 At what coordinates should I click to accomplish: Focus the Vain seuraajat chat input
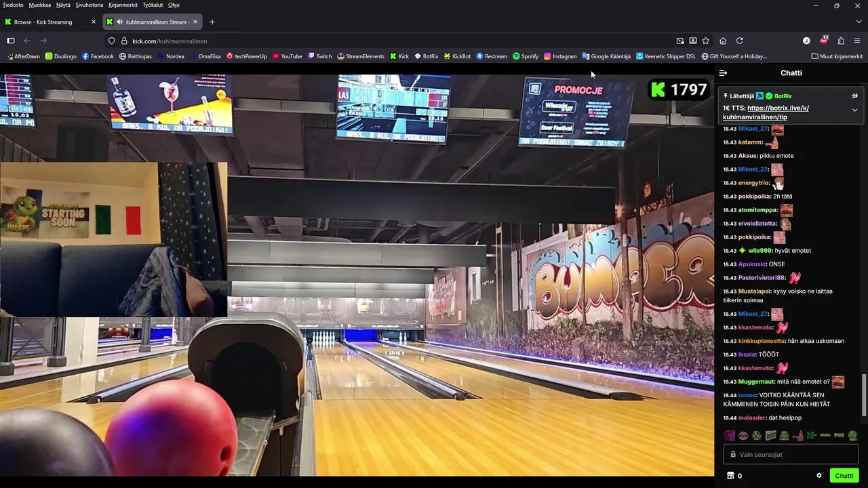pos(791,454)
